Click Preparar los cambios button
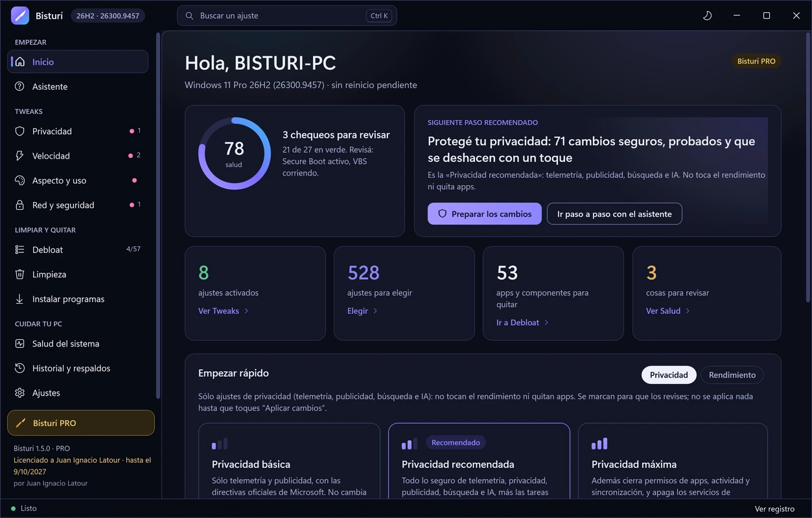The image size is (812, 518). click(485, 214)
